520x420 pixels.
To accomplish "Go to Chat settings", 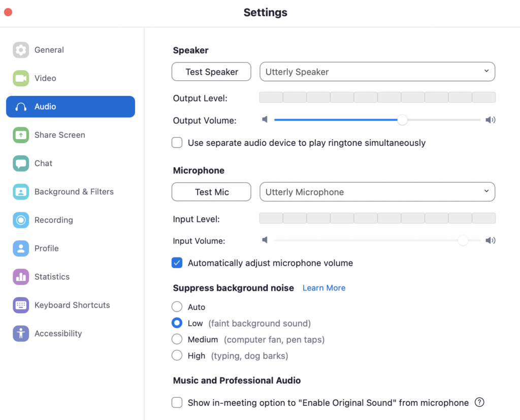I will [70, 163].
